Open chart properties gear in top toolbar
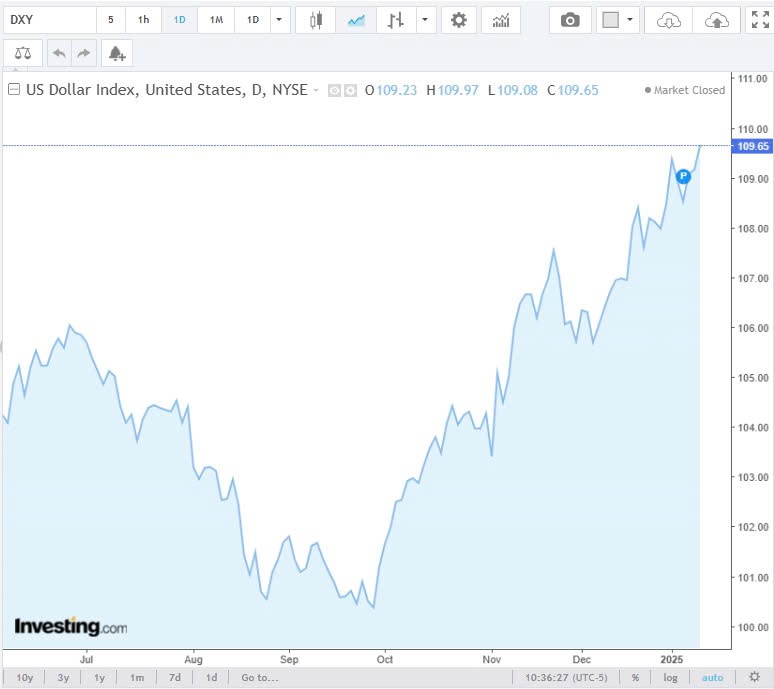The width and height of the screenshot is (774, 689). point(459,20)
